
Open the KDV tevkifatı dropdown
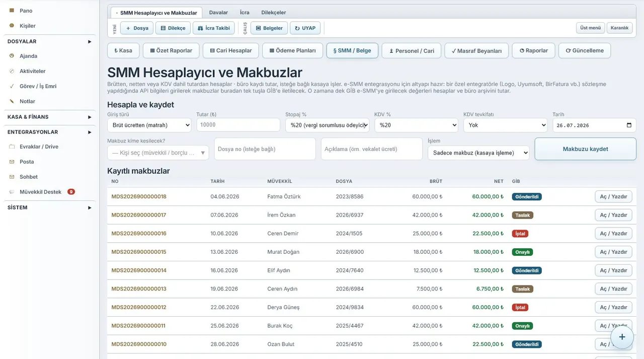(x=506, y=125)
